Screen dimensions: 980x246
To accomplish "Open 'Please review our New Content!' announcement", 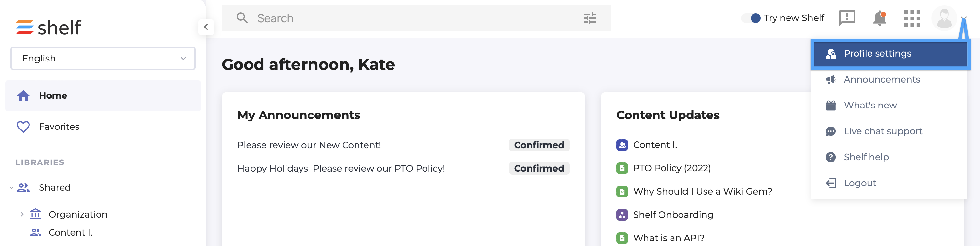I will coord(309,145).
